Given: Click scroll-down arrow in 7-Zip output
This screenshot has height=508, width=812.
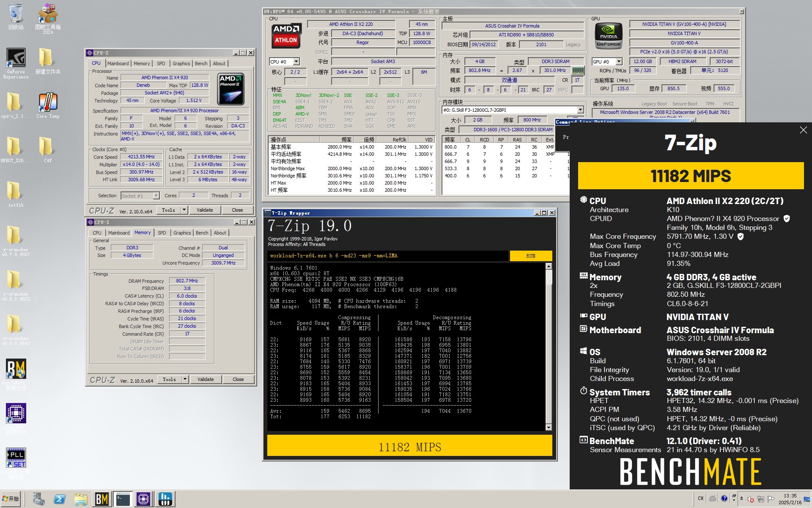Looking at the screenshot, I should [x=549, y=428].
